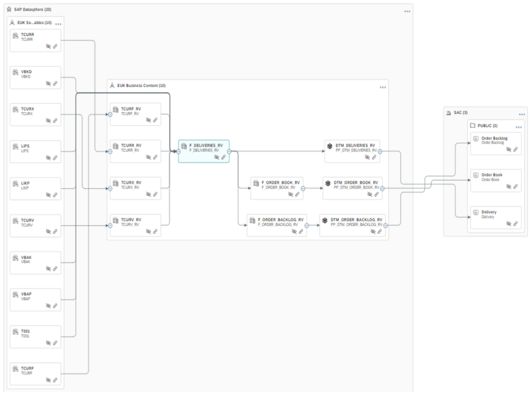
Task: Click the link icon on Delivery story
Action: click(x=515, y=223)
